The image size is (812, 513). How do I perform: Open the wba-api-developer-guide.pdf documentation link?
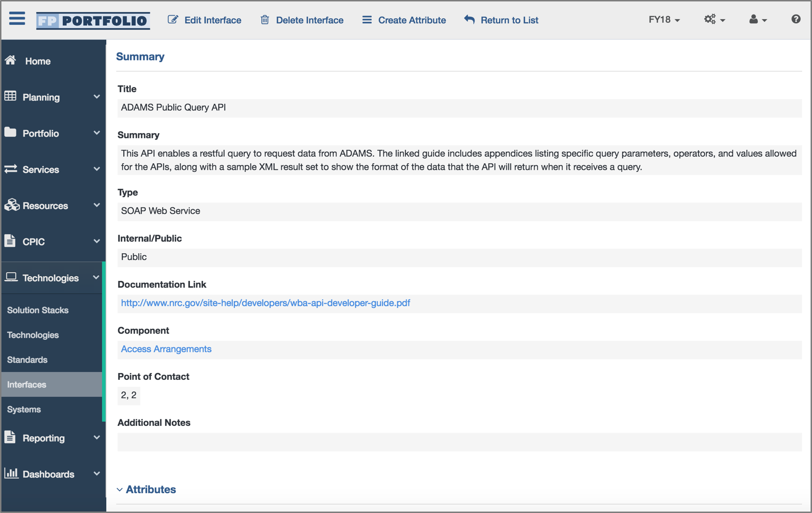coord(266,303)
